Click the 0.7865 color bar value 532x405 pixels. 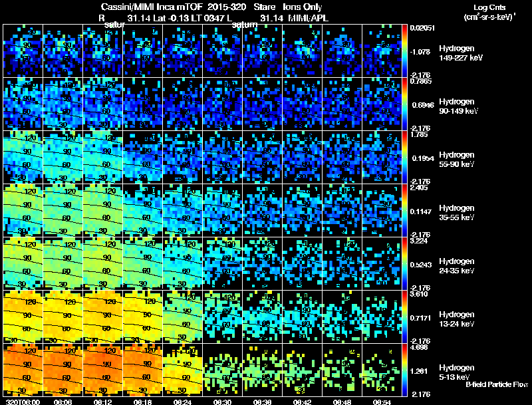click(x=421, y=81)
